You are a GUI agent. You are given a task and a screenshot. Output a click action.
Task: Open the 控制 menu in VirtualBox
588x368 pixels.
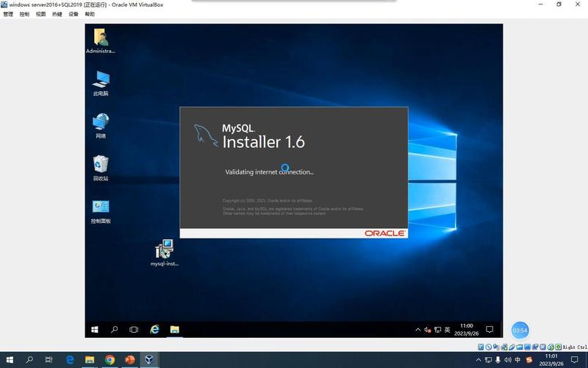pos(25,14)
